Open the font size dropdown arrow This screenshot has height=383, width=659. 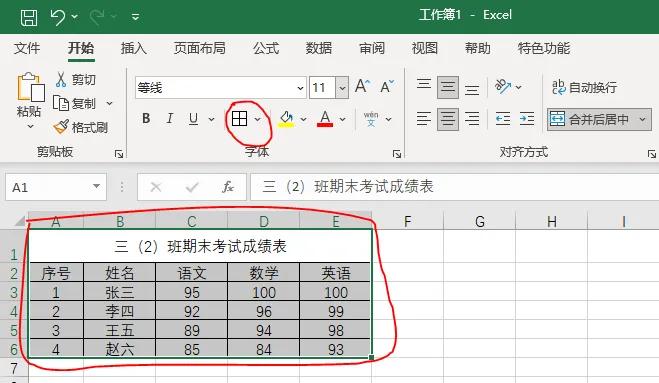[342, 87]
